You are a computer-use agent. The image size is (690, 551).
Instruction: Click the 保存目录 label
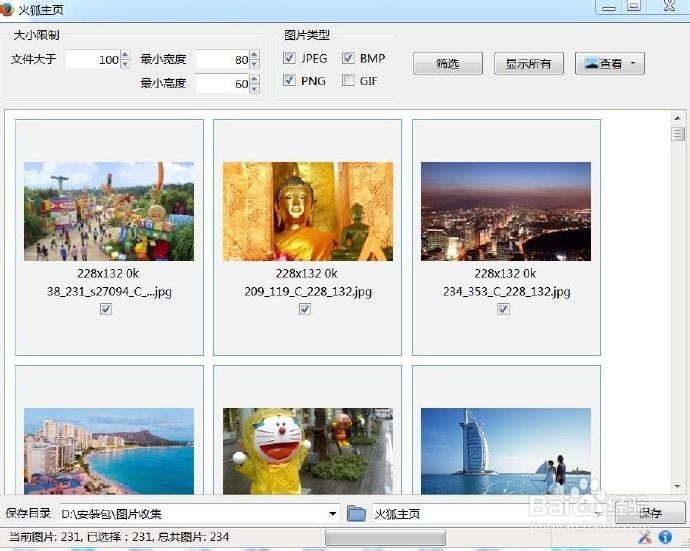tap(28, 513)
